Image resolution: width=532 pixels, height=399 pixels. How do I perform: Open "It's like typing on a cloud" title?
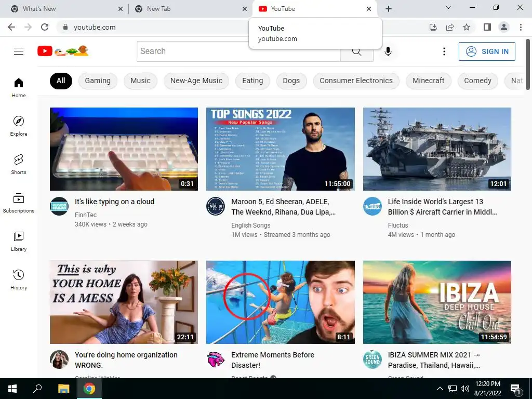coord(115,202)
